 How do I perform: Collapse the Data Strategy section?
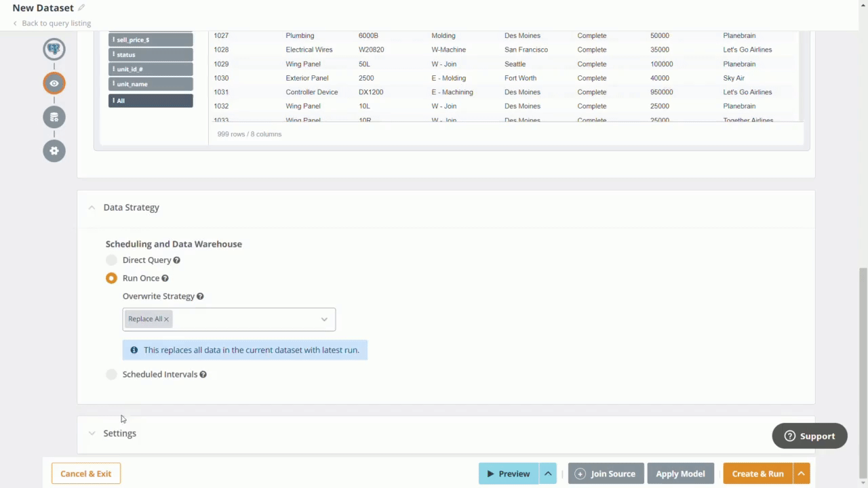[92, 207]
